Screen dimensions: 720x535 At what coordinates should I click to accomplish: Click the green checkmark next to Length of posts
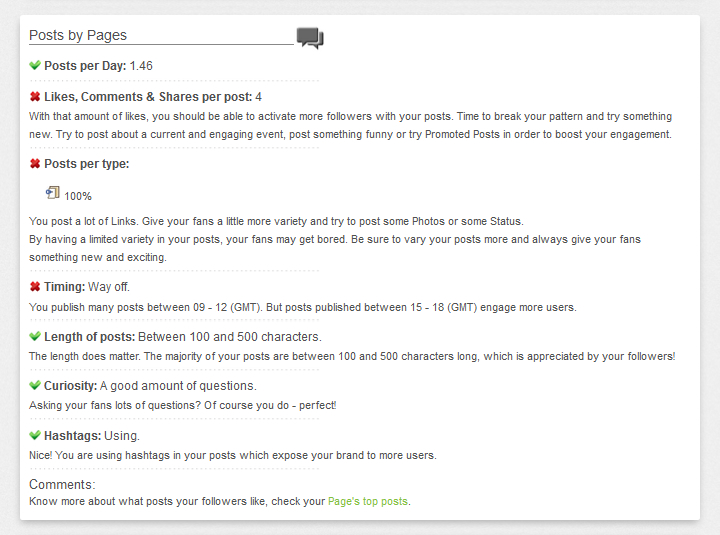(35, 337)
